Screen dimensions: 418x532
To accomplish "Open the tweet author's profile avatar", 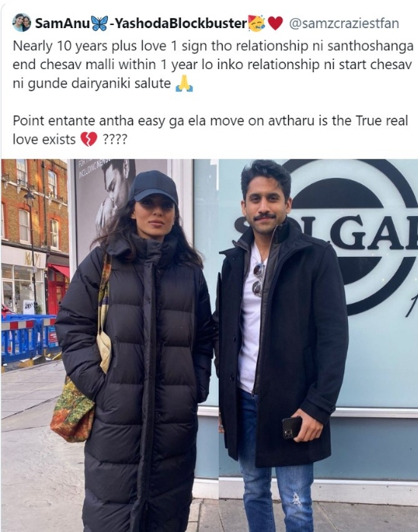I will (22, 23).
